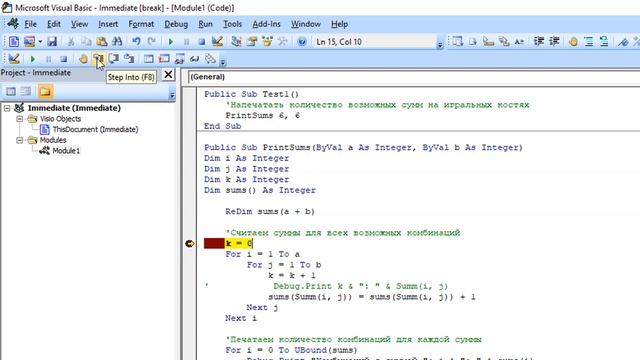Open Project panel toolbar options arrow
This screenshot has width=640, height=360.
(x=172, y=94)
